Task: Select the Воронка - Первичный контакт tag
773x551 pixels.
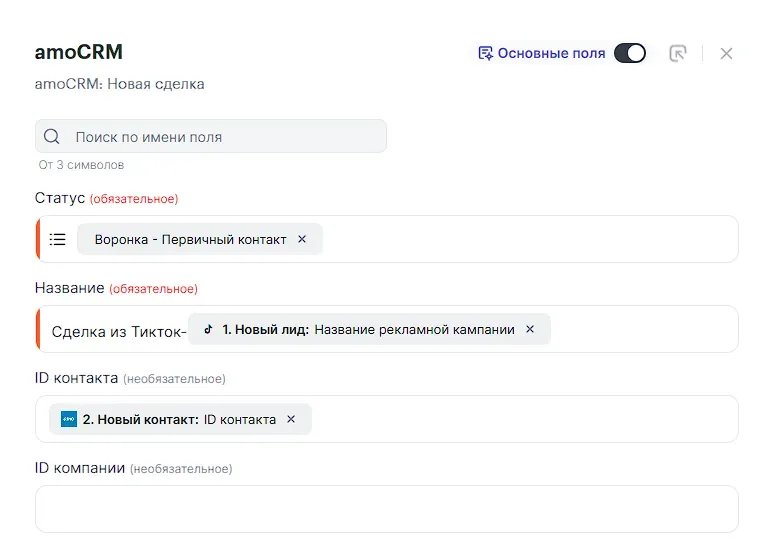Action: click(200, 240)
